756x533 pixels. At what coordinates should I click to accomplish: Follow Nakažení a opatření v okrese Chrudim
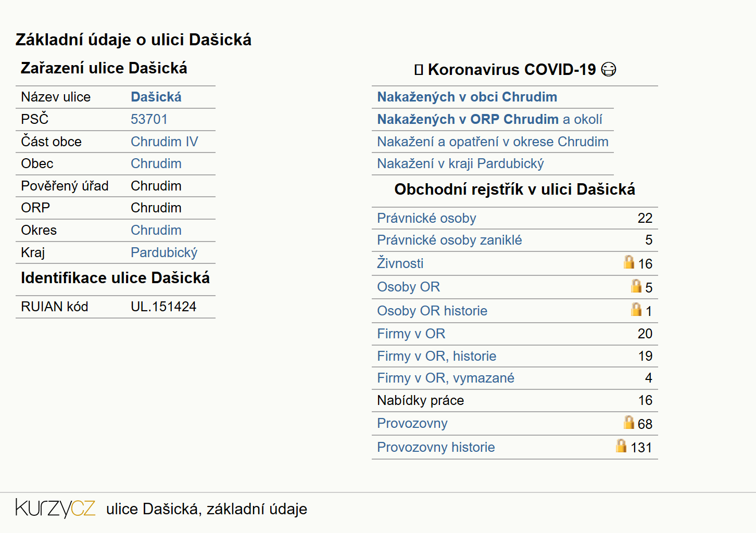pos(493,142)
